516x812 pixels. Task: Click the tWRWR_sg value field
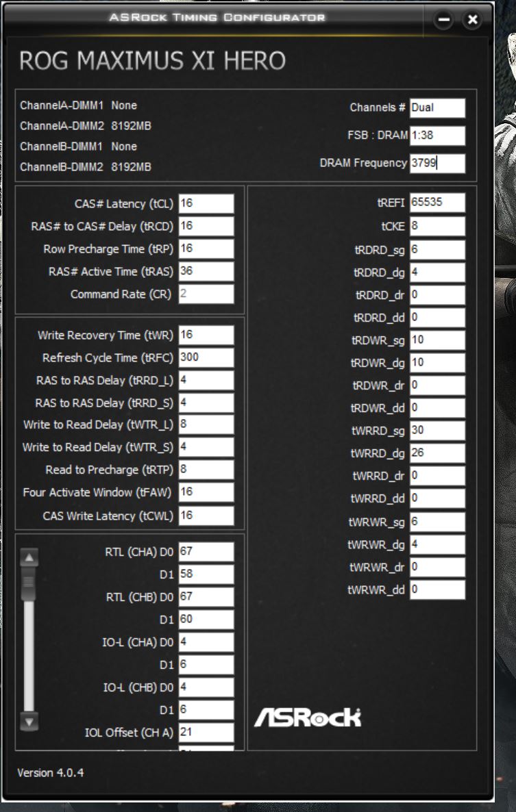437,522
